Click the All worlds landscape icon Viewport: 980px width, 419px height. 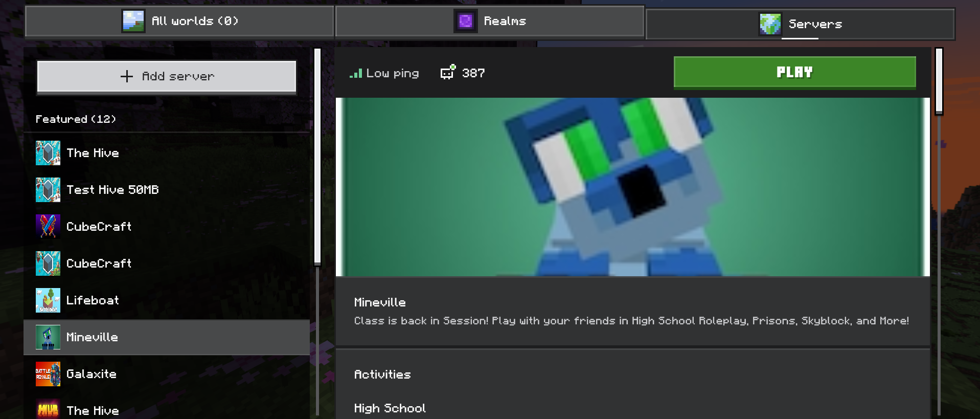click(x=133, y=21)
